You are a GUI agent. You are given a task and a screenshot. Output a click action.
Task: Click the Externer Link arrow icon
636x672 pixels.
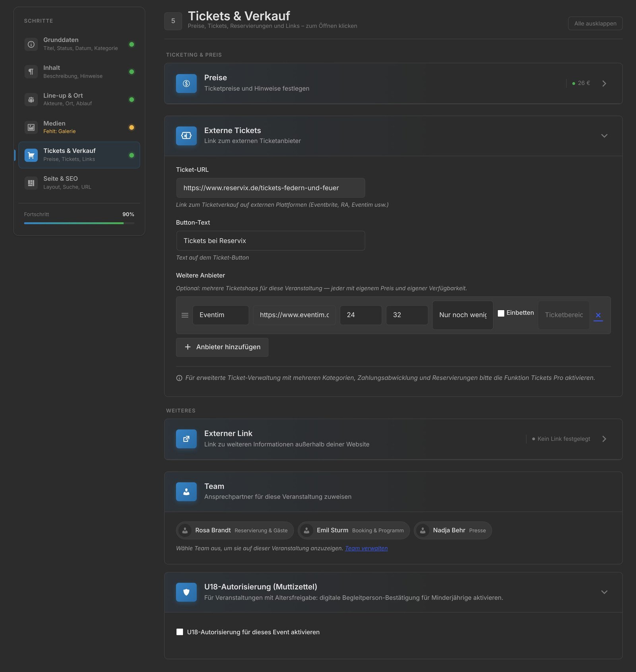coord(186,439)
